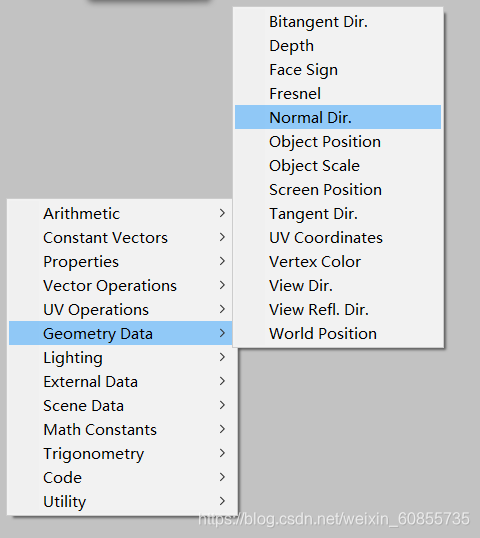Open the Math Constants category

coord(120,430)
